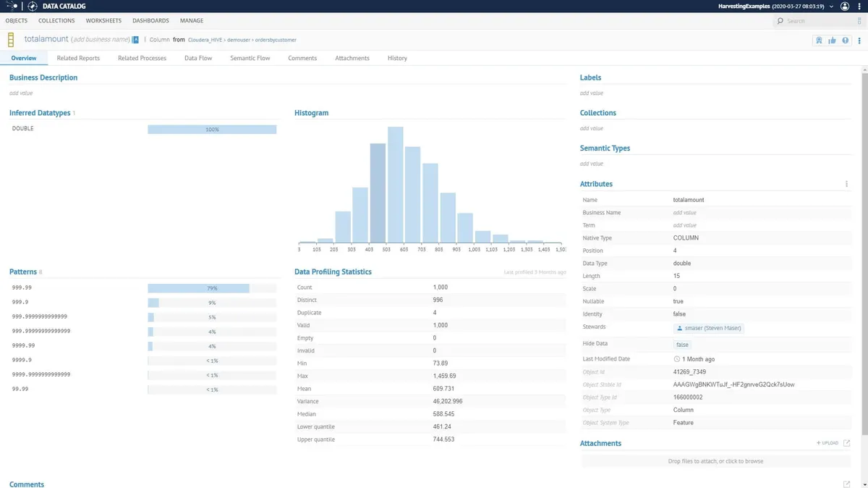
Task: Click the thumbs-up rating icon
Action: pyautogui.click(x=833, y=41)
